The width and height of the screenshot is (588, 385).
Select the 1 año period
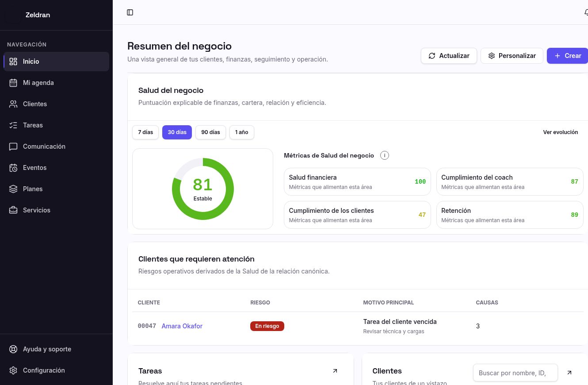click(242, 132)
